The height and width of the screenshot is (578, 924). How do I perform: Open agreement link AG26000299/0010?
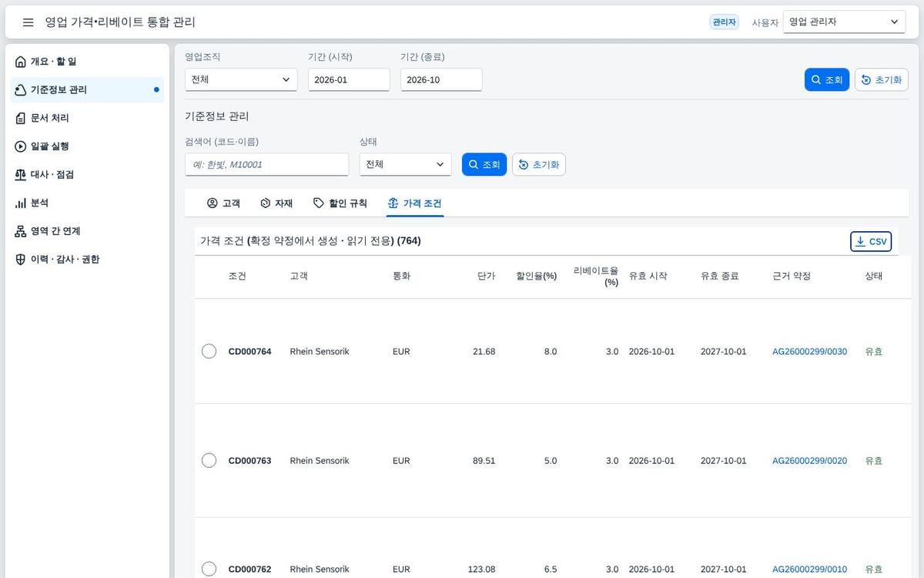[809, 570]
